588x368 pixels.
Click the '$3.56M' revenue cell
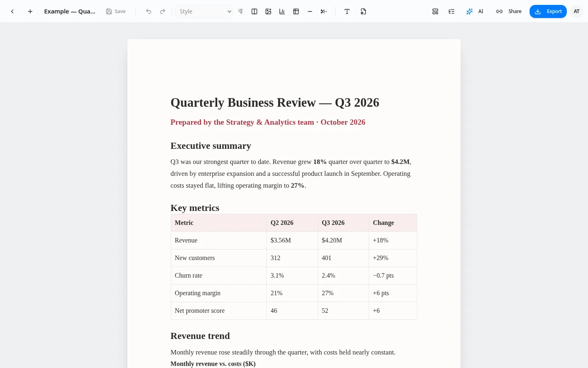pos(292,240)
